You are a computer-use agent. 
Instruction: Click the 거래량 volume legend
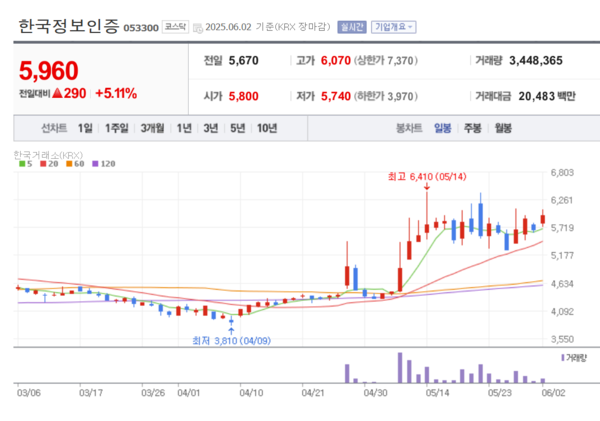pyautogui.click(x=574, y=358)
